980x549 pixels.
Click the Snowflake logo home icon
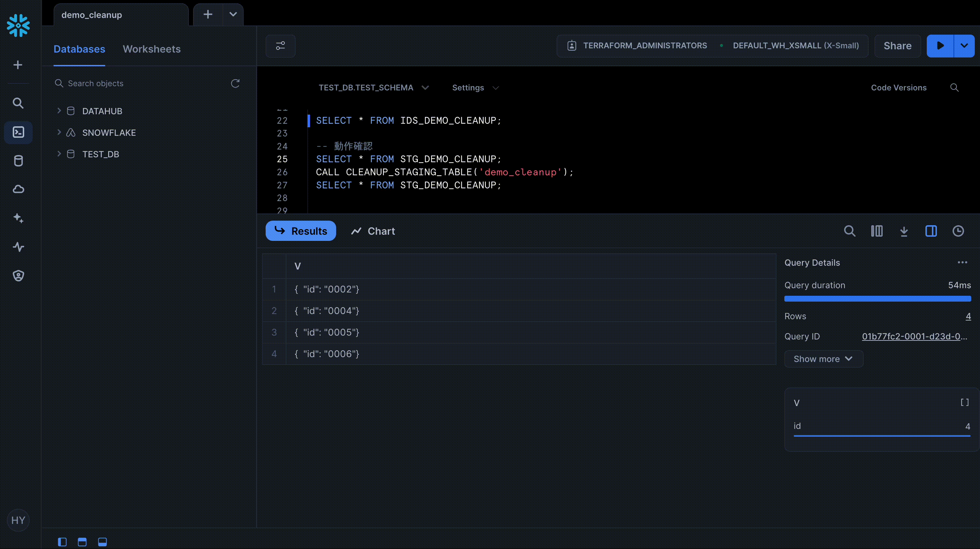(x=18, y=25)
